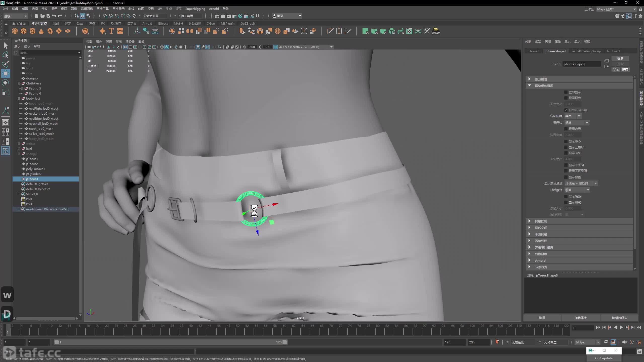Click the 优化场景 folder shelf icon

pyautogui.click(x=436, y=31)
